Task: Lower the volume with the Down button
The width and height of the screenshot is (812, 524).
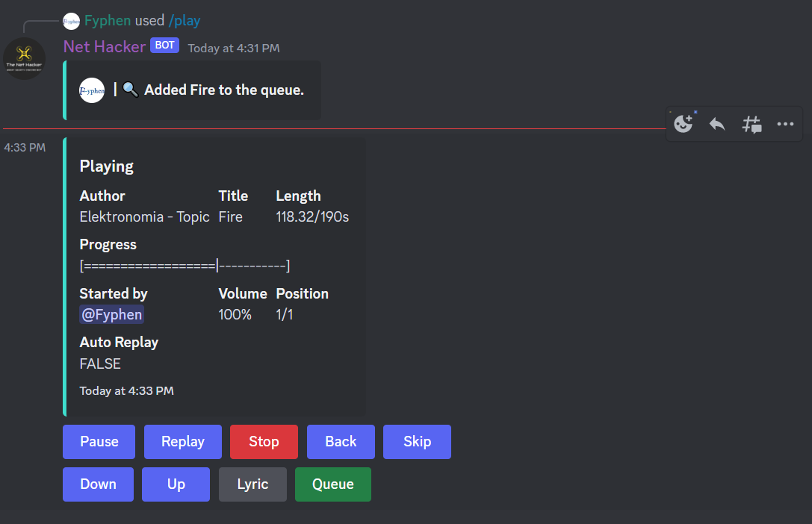Action: tap(98, 484)
